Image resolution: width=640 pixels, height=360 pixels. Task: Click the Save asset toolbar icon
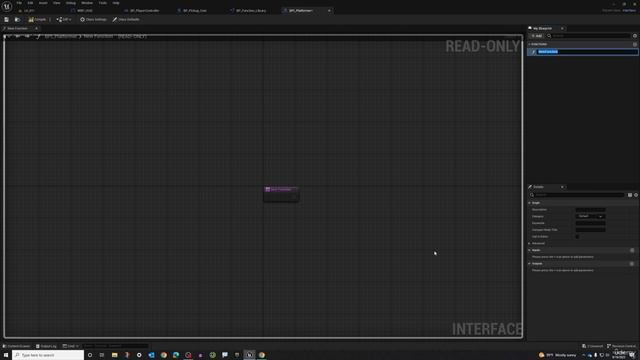click(7, 19)
